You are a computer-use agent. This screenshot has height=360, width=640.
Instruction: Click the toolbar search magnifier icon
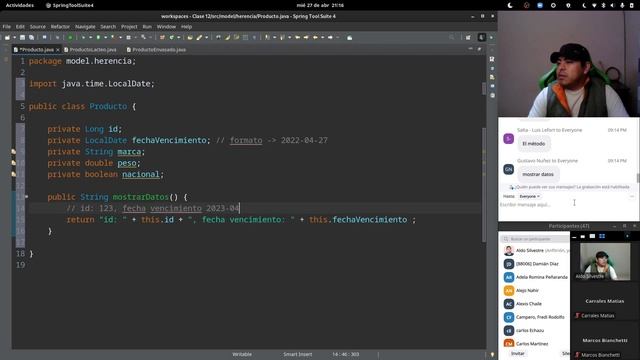pos(451,38)
